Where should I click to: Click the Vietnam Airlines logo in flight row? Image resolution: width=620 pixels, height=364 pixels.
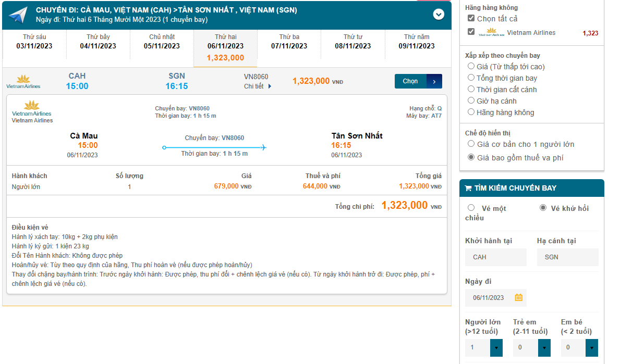(23, 82)
